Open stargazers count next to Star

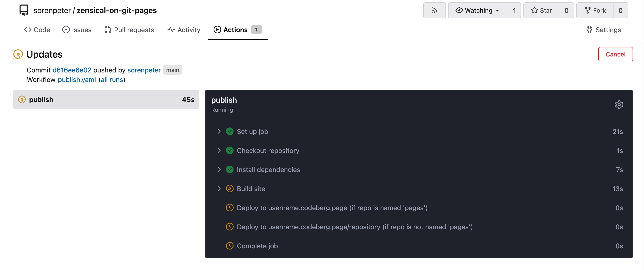(x=566, y=10)
